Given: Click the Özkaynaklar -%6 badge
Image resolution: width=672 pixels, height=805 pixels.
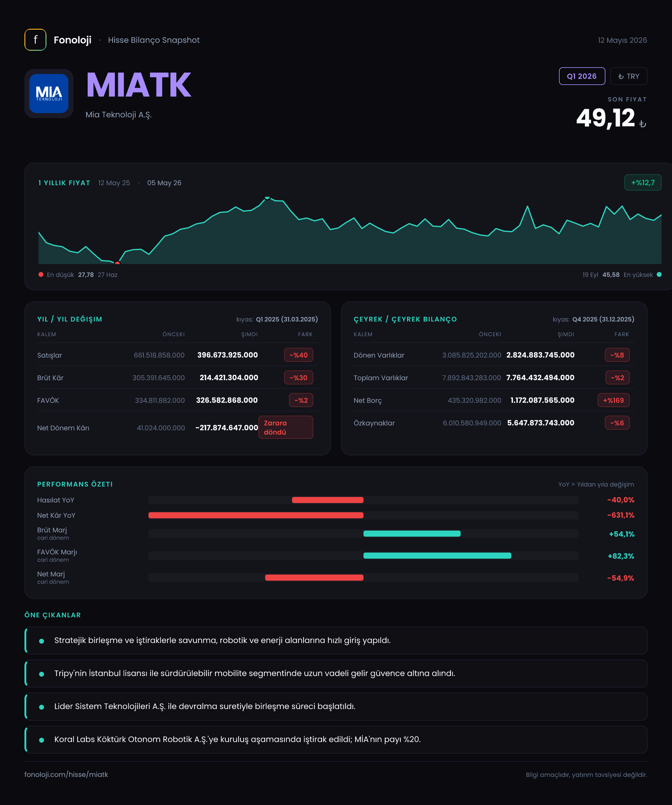Looking at the screenshot, I should (x=617, y=423).
